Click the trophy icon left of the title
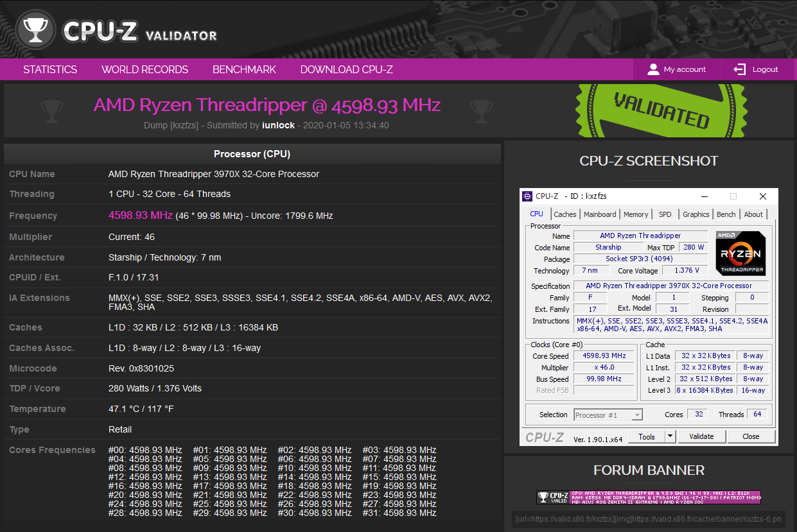Screen dimensions: 797x532 pyautogui.click(x=52, y=110)
